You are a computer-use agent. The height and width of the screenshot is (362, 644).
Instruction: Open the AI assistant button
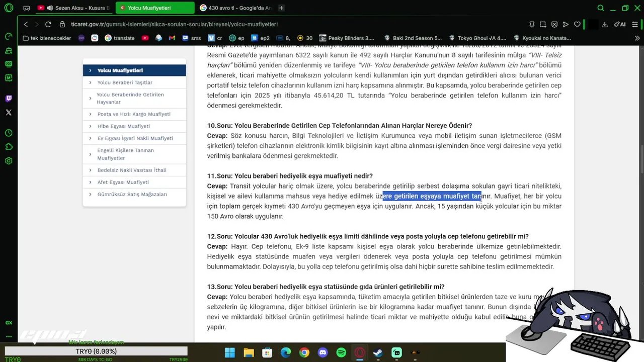[620, 24]
